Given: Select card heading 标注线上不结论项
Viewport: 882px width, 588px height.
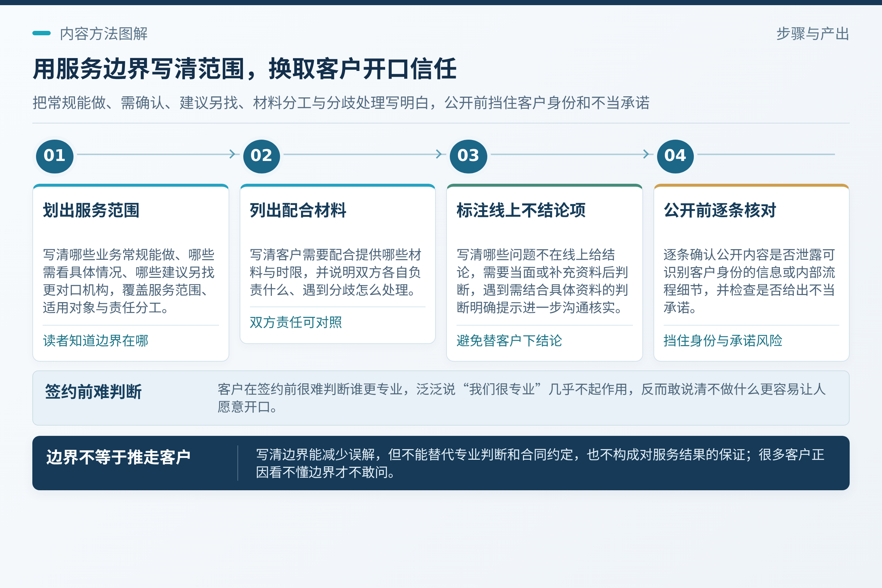Looking at the screenshot, I should pos(521,210).
